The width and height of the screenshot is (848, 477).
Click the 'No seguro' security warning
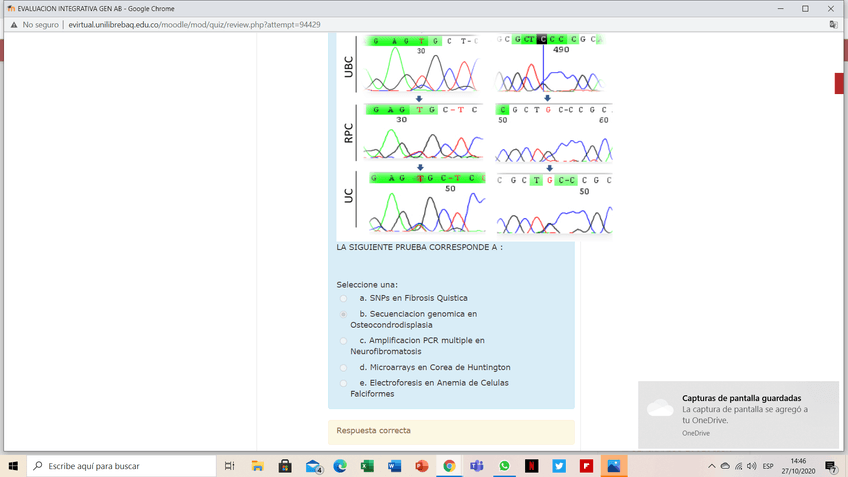click(35, 25)
